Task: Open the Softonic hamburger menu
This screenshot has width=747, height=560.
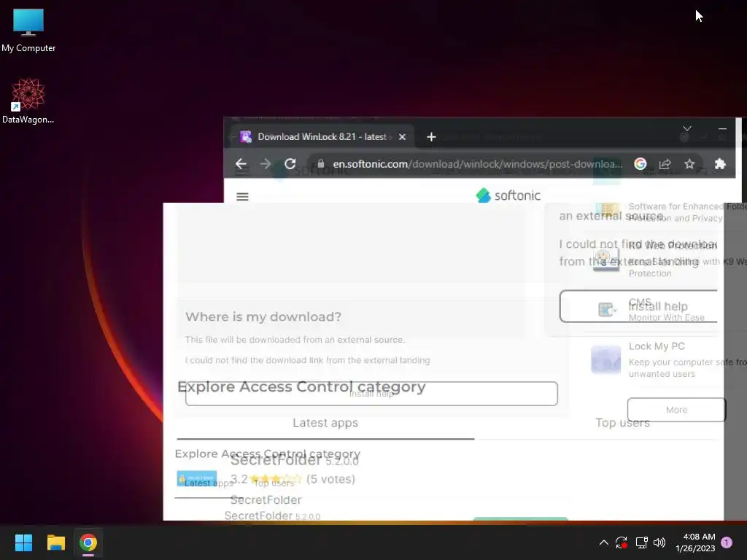Action: 242,196
